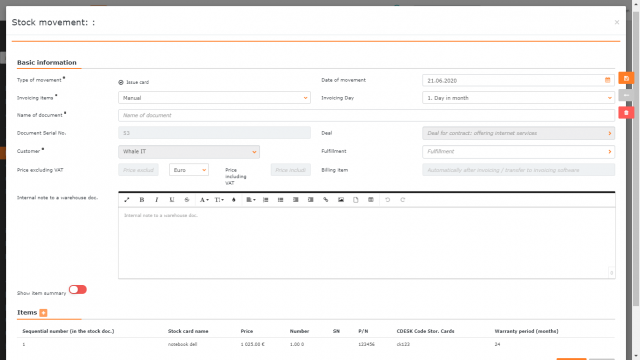Screen dimensions: 640x360
Task: Toggle fullscreen mode in the note editor
Action: (127, 200)
